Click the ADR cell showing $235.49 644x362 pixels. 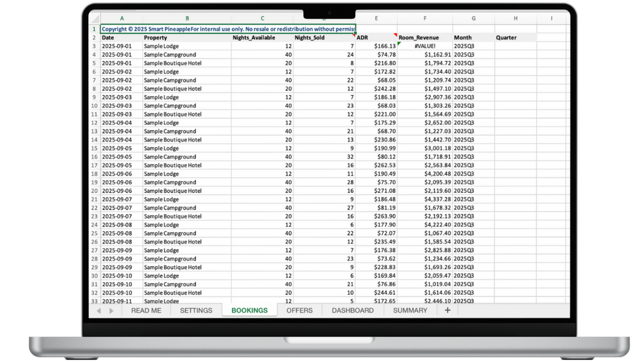(x=376, y=242)
